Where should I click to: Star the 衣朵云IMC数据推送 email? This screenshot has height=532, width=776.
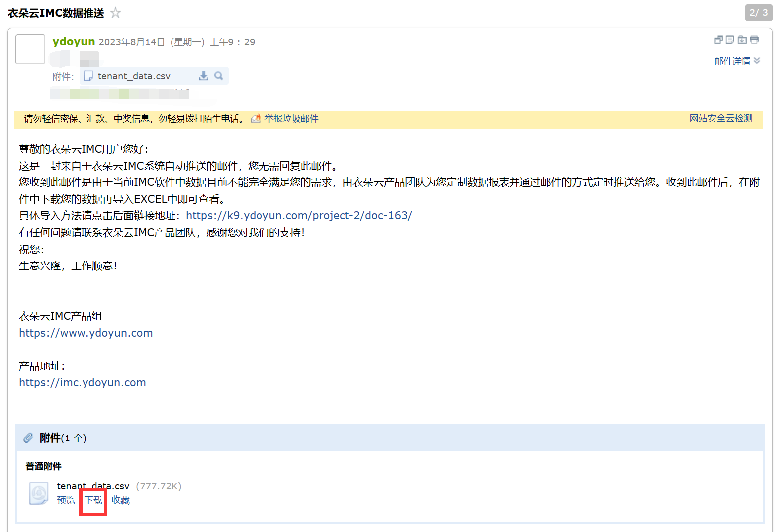coord(115,13)
